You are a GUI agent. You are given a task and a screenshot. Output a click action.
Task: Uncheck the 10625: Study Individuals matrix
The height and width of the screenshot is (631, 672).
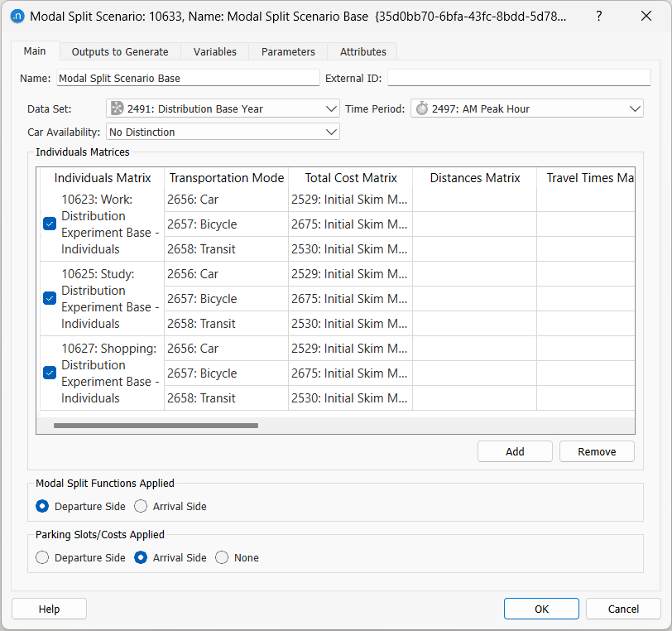point(49,298)
